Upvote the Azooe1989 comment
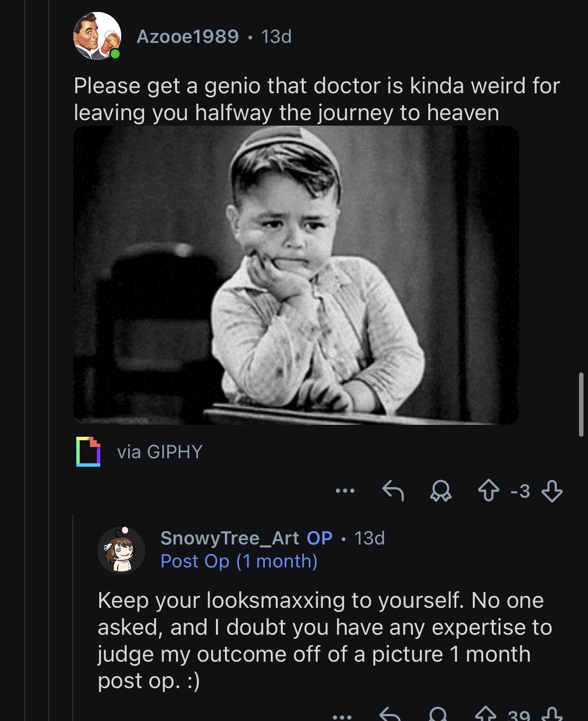588x721 pixels. (x=488, y=491)
